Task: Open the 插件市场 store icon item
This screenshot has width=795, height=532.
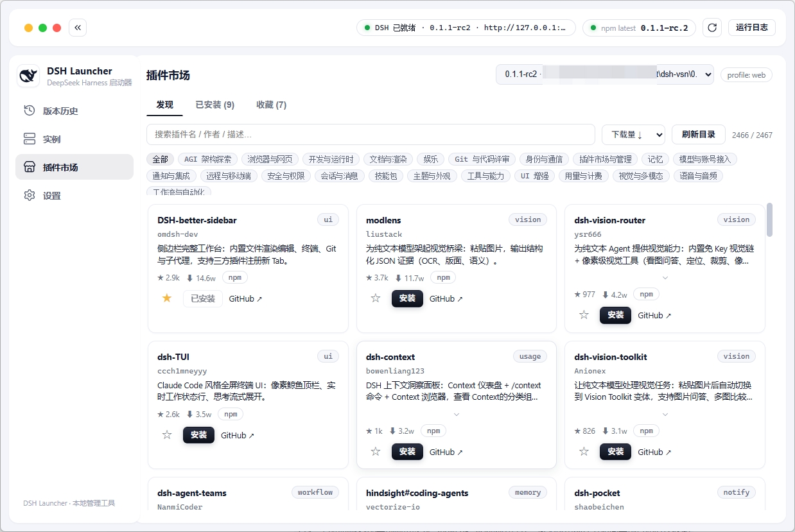Action: tap(30, 167)
